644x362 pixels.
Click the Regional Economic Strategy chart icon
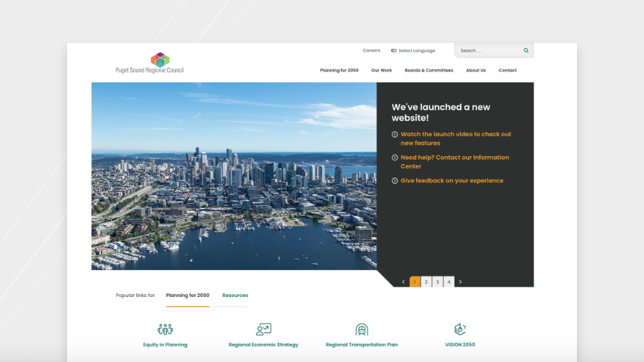(263, 329)
